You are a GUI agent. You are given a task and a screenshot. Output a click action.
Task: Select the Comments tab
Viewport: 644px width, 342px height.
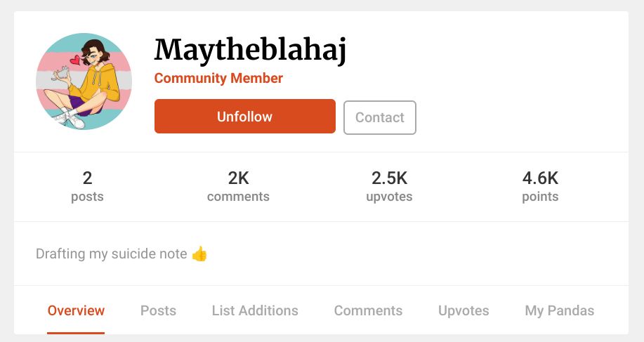click(x=368, y=310)
